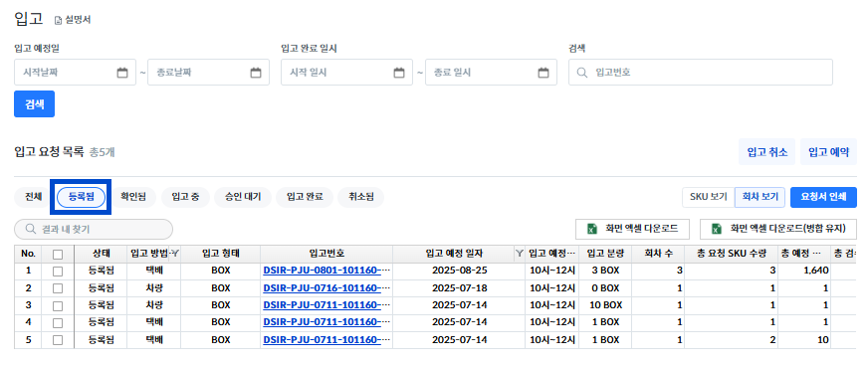Select the 확인됨 status tab

pos(133,197)
